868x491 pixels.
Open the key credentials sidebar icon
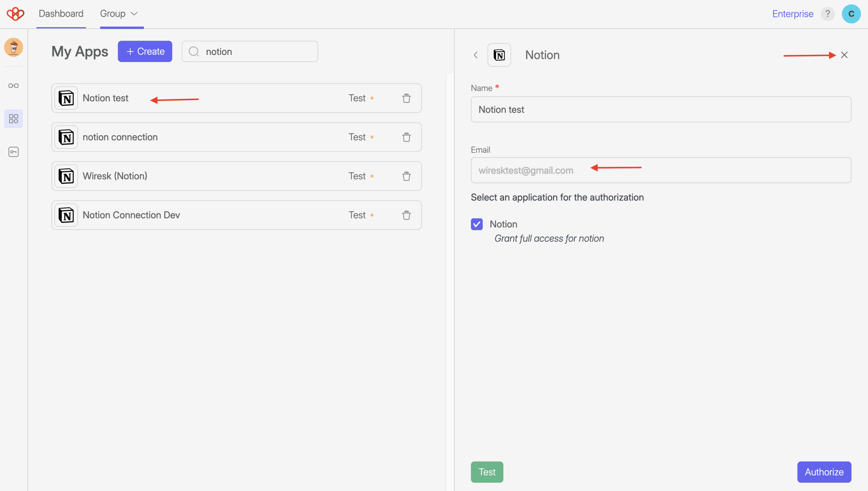(x=14, y=152)
